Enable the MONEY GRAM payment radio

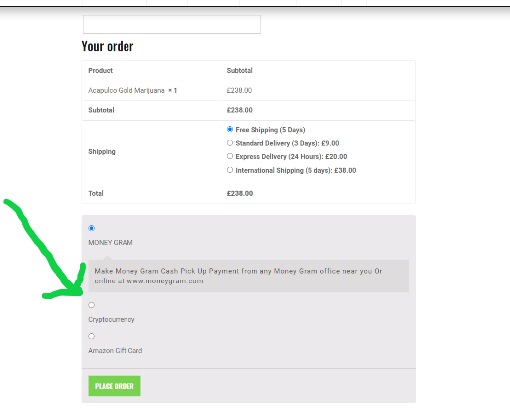(x=91, y=228)
